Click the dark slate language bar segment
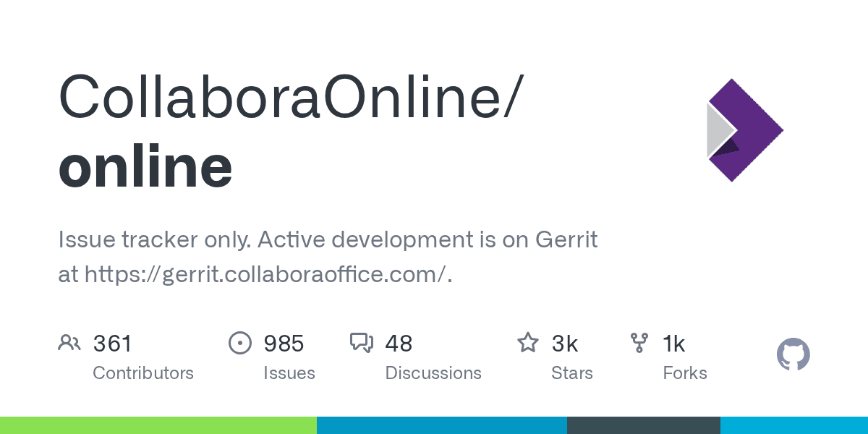 pyautogui.click(x=644, y=425)
